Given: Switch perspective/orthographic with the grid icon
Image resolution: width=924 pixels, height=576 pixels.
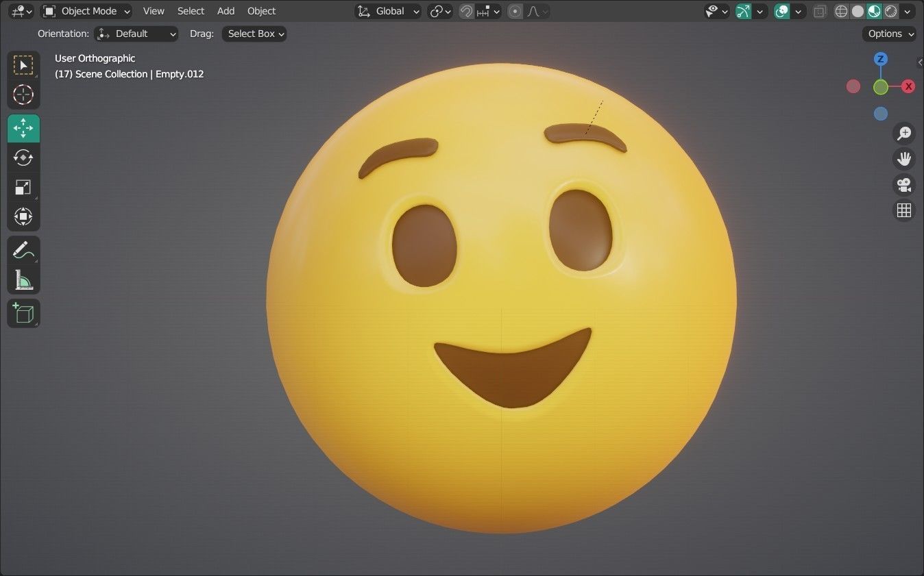Looking at the screenshot, I should pyautogui.click(x=904, y=210).
